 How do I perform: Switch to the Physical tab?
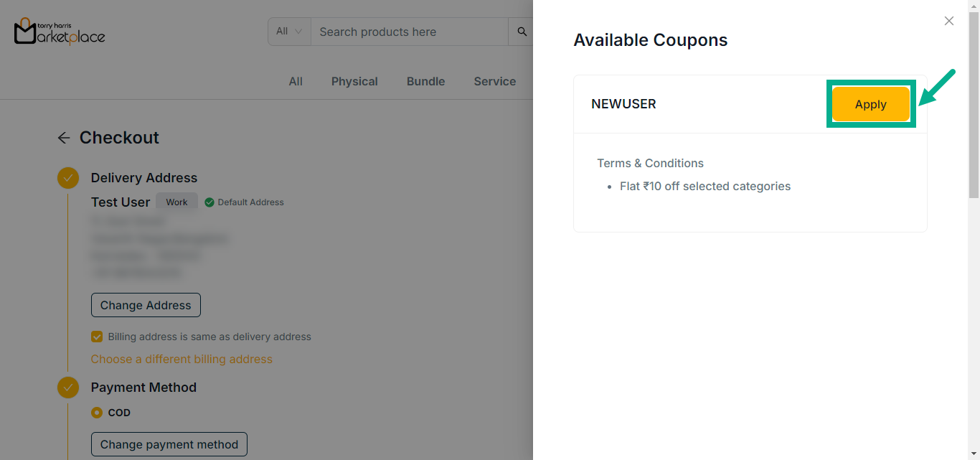tap(354, 82)
